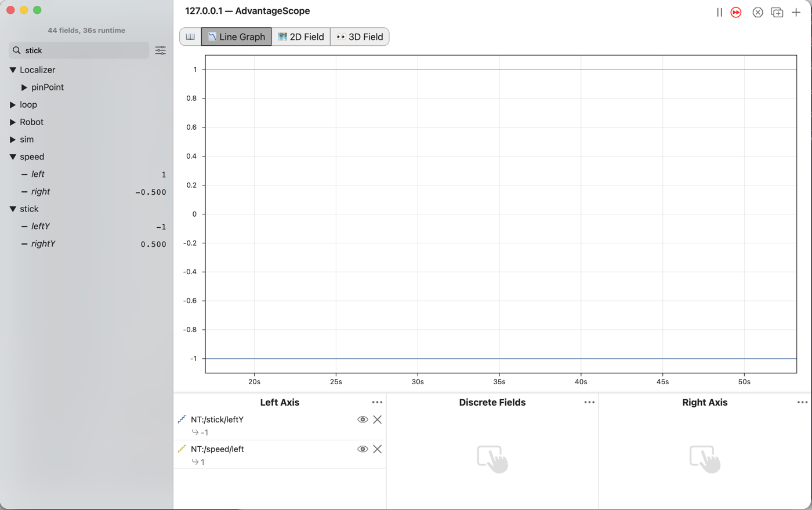Expand the sim tree group
This screenshot has width=812, height=510.
click(x=13, y=140)
